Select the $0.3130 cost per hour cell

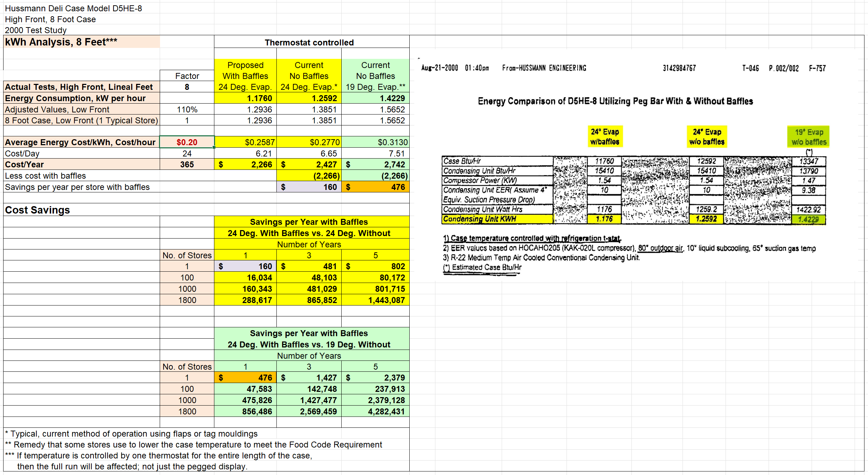point(375,142)
